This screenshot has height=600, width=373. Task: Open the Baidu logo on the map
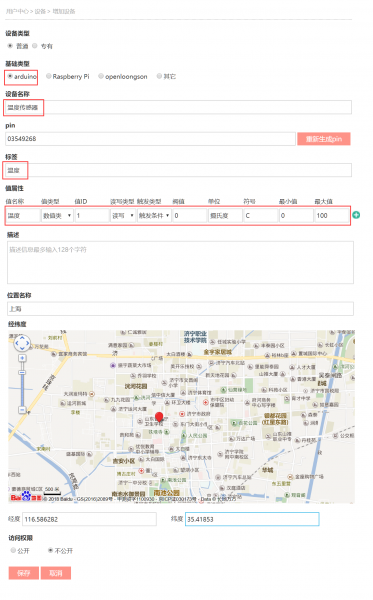[26, 497]
